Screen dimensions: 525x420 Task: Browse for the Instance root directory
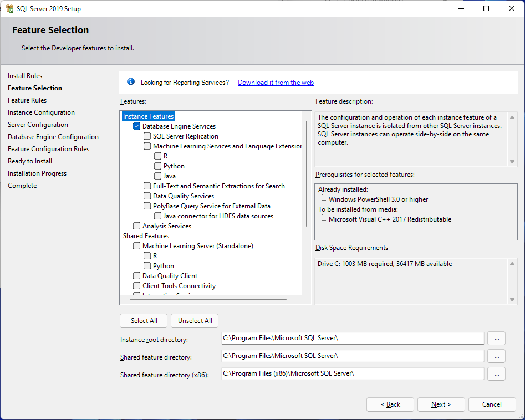[x=497, y=339]
